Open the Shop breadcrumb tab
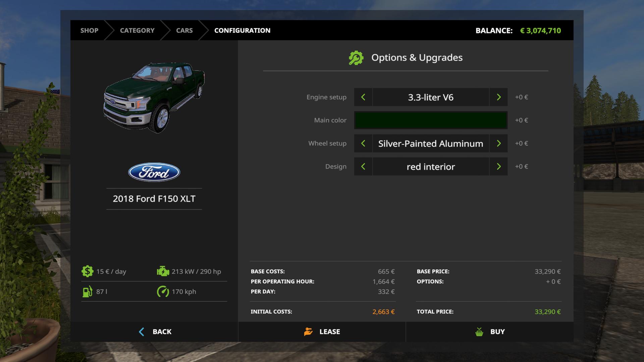This screenshot has height=362, width=644. click(x=89, y=31)
